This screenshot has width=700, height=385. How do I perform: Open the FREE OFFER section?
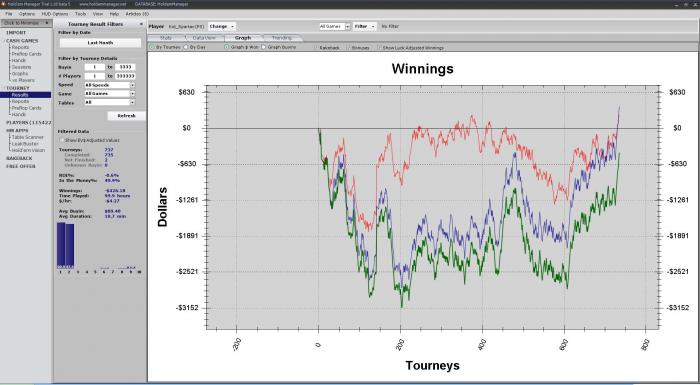[21, 166]
